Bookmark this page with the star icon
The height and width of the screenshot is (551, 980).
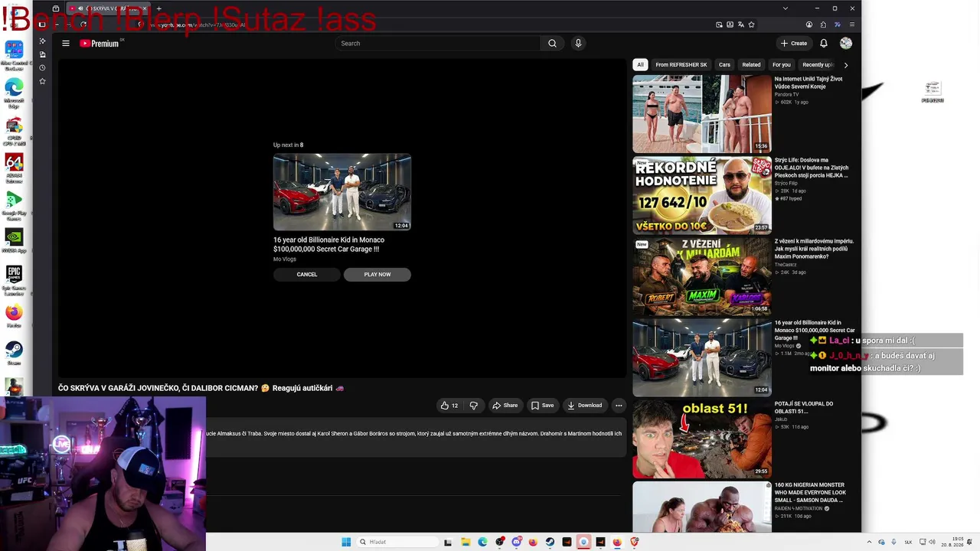[751, 24]
